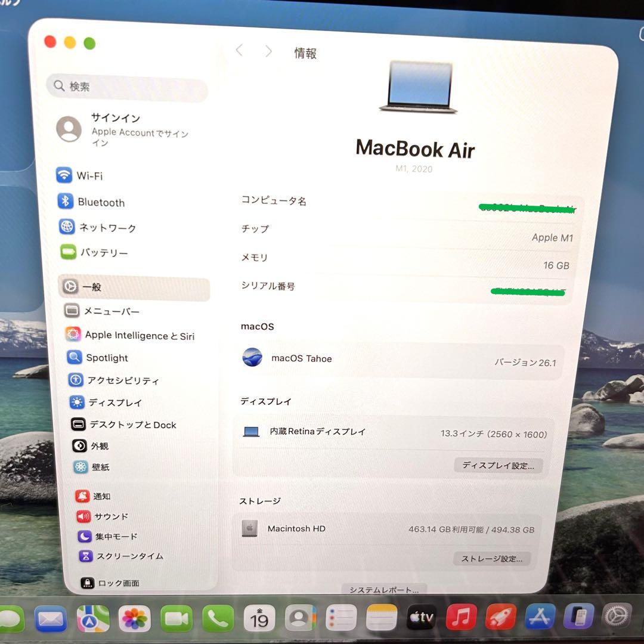This screenshot has height=644, width=644.
Task: Select Spotlight in the settings sidebar
Action: [107, 358]
